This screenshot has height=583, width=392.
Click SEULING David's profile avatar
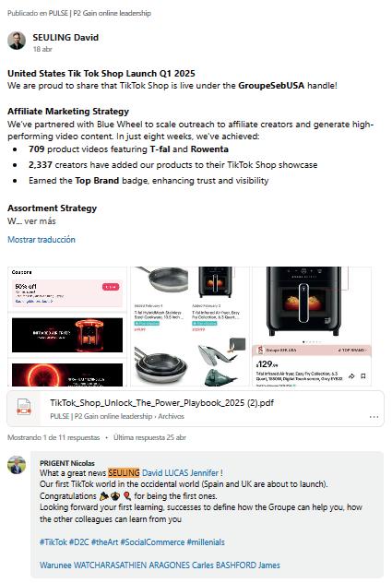[17, 41]
